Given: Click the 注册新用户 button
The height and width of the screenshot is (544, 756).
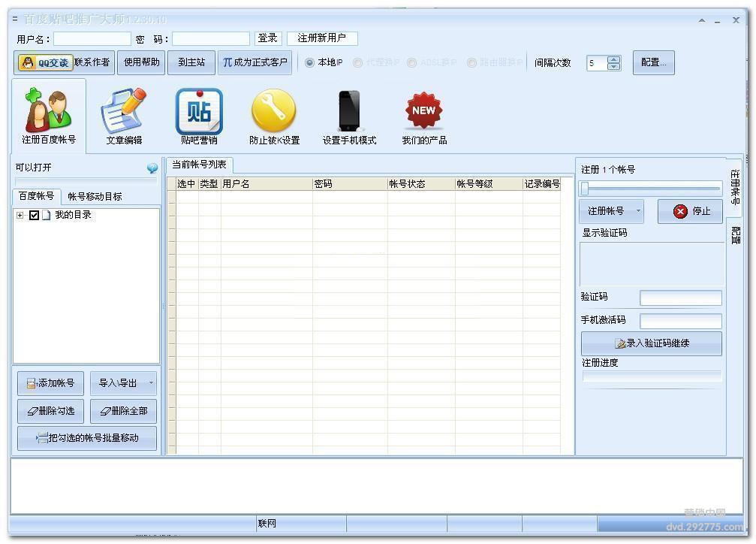Looking at the screenshot, I should [321, 38].
